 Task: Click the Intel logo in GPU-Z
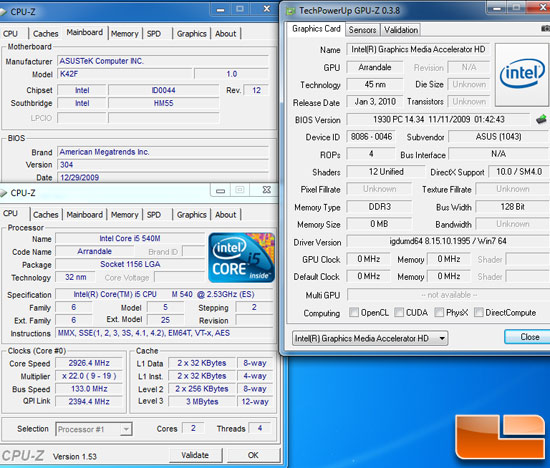pos(522,74)
